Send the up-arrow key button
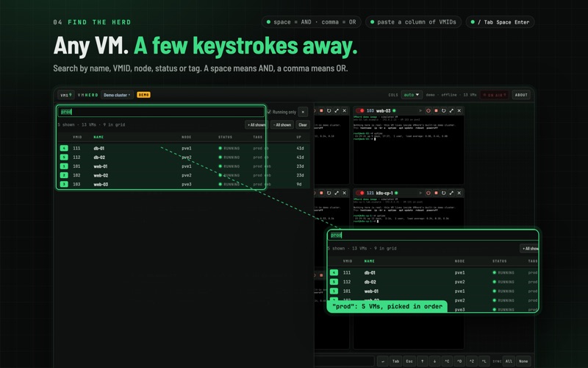This screenshot has width=588, height=368. click(x=422, y=361)
